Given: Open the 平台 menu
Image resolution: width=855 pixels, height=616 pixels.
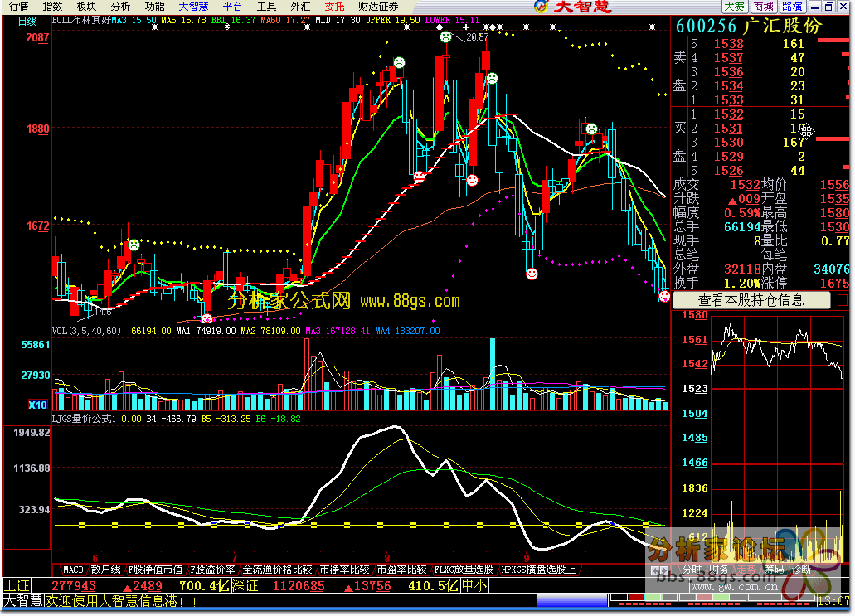Looking at the screenshot, I should tap(232, 7).
